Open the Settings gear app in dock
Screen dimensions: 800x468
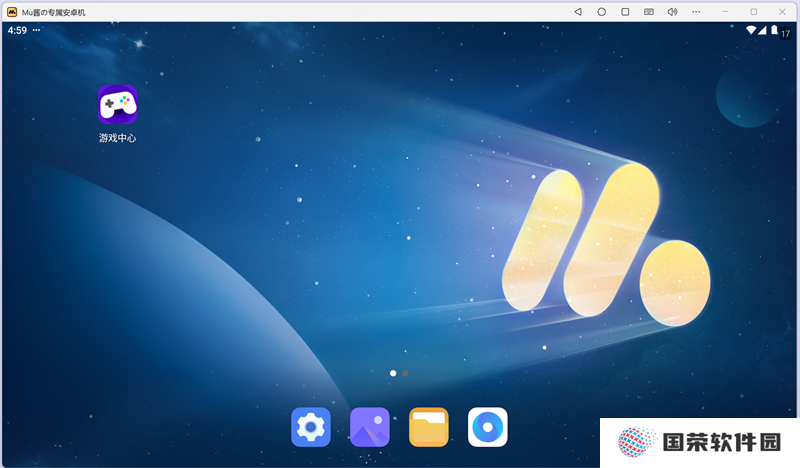pos(311,427)
